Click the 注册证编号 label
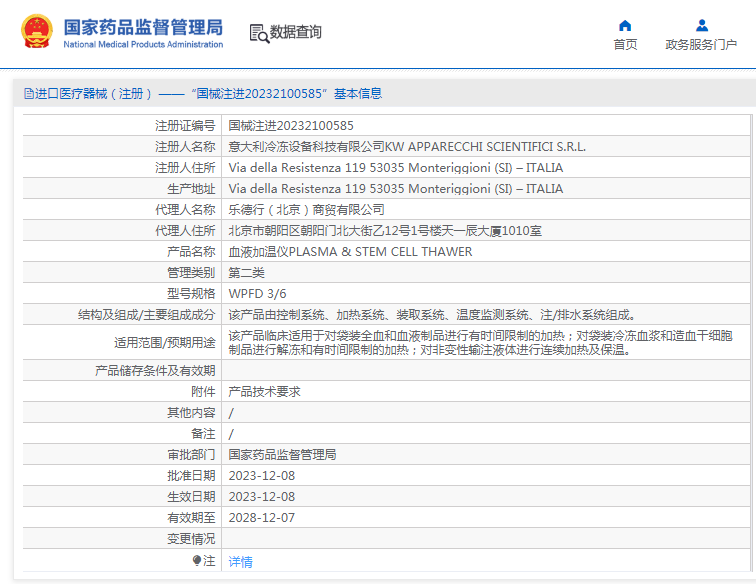Image resolution: width=756 pixels, height=584 pixels. coord(185,126)
